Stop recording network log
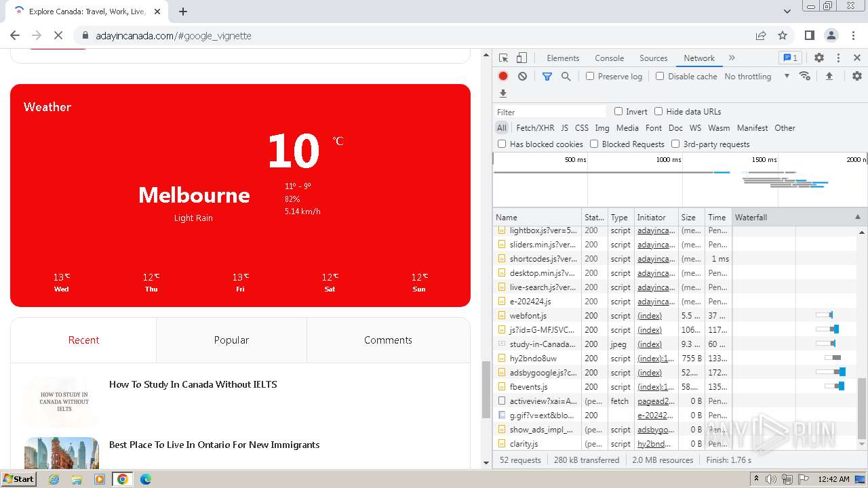This screenshot has height=488, width=868. (x=503, y=77)
